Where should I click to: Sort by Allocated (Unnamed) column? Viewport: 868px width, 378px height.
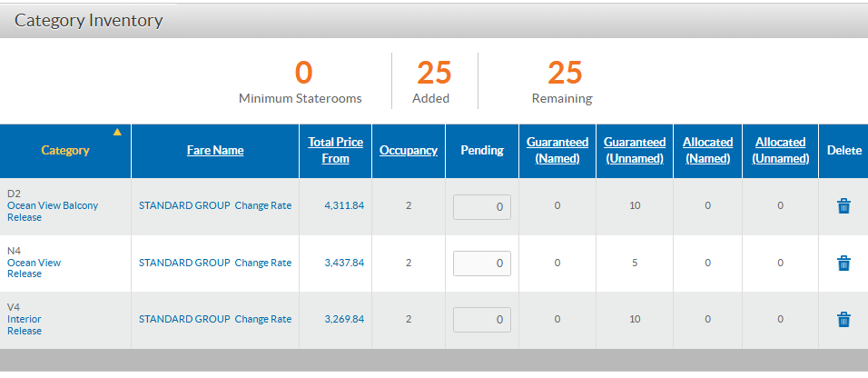(780, 151)
